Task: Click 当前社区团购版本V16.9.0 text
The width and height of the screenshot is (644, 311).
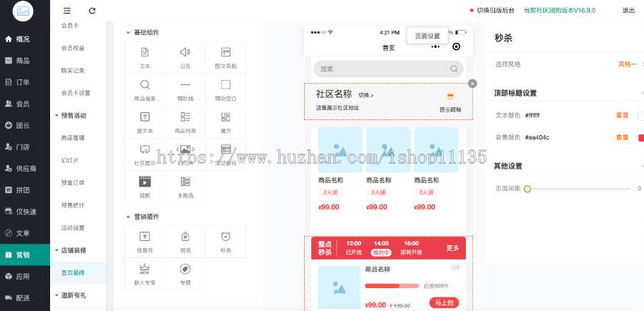Action: pos(560,11)
